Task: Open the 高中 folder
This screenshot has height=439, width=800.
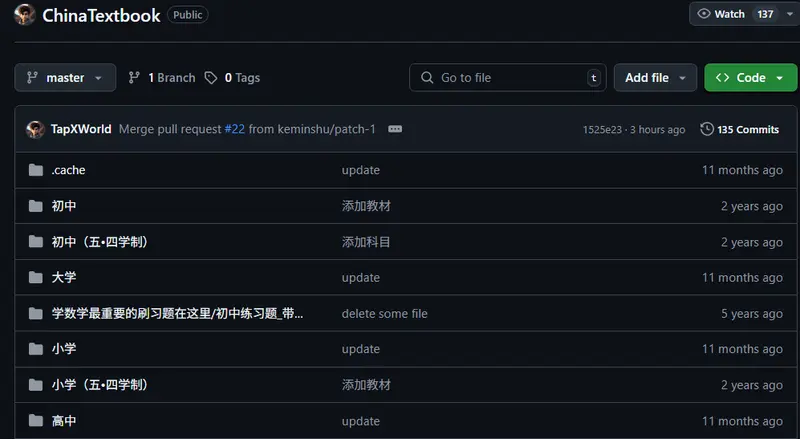Action: [64, 421]
